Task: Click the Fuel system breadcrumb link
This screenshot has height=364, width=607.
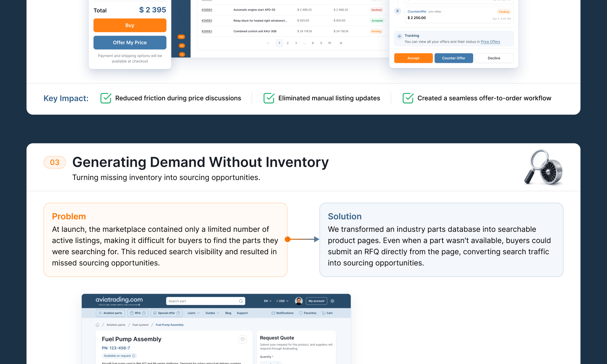Action: (141, 325)
